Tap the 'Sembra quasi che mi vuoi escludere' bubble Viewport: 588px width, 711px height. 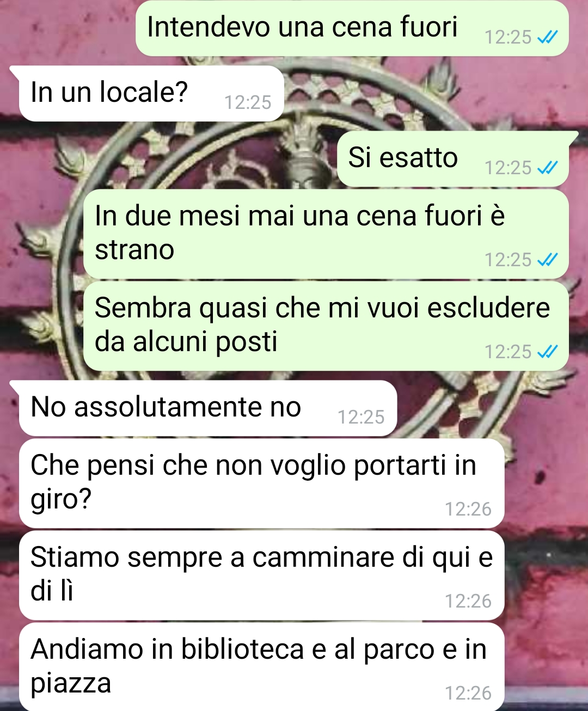pyautogui.click(x=326, y=326)
